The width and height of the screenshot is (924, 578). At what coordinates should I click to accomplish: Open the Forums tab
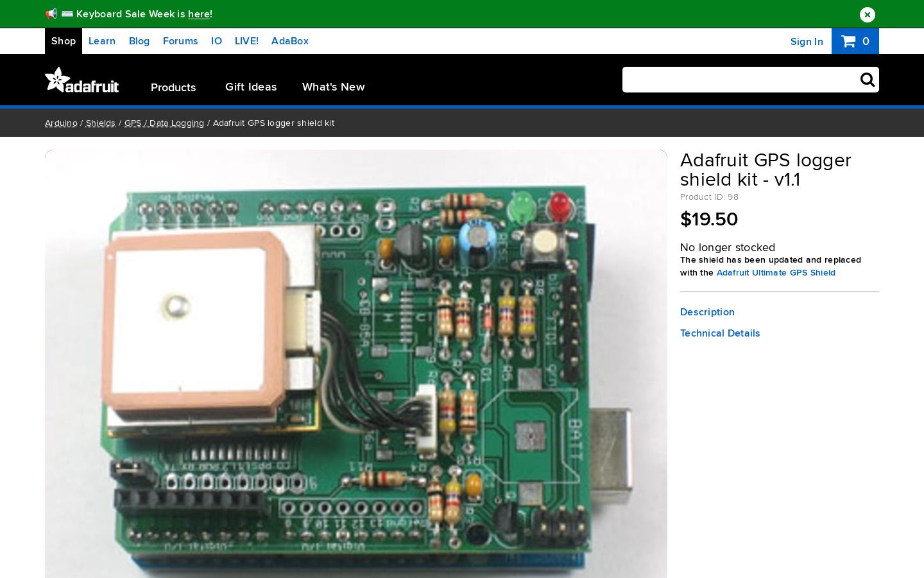tap(180, 41)
